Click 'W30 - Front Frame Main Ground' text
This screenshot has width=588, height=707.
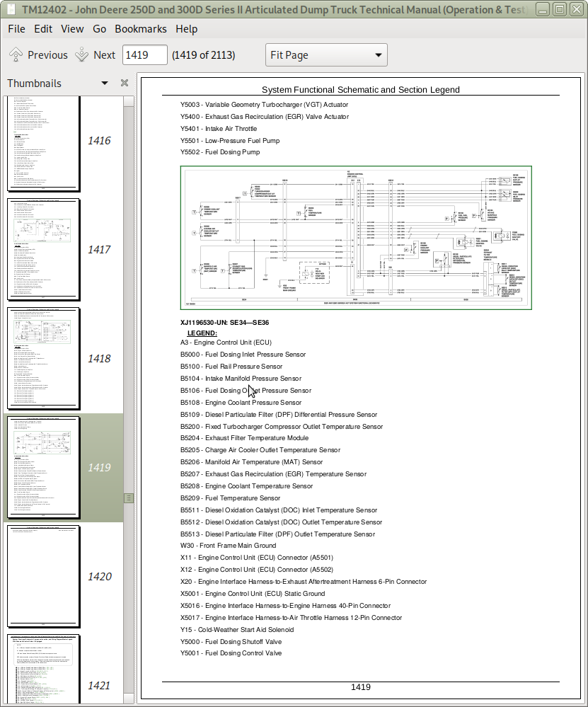[x=228, y=545]
